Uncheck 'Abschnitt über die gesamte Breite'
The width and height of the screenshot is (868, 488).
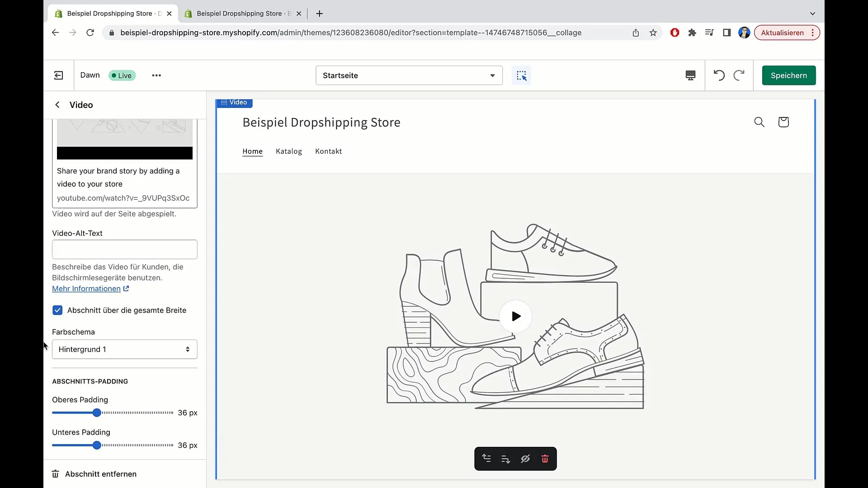(57, 310)
